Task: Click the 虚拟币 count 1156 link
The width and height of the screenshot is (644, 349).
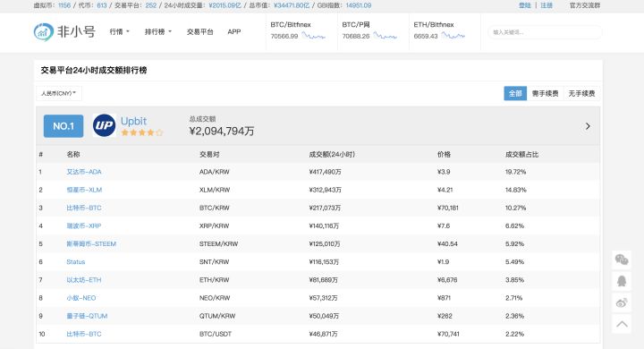Action: (x=64, y=5)
